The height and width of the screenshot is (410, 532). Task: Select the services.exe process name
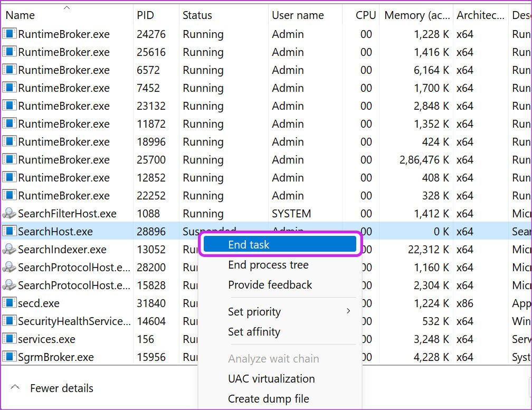[x=46, y=339]
